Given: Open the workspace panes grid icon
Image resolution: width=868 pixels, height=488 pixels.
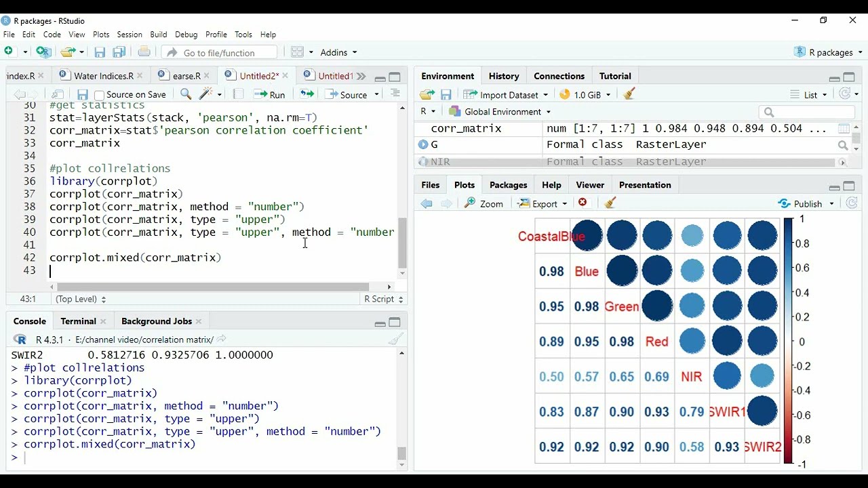Looking at the screenshot, I should click(x=297, y=52).
